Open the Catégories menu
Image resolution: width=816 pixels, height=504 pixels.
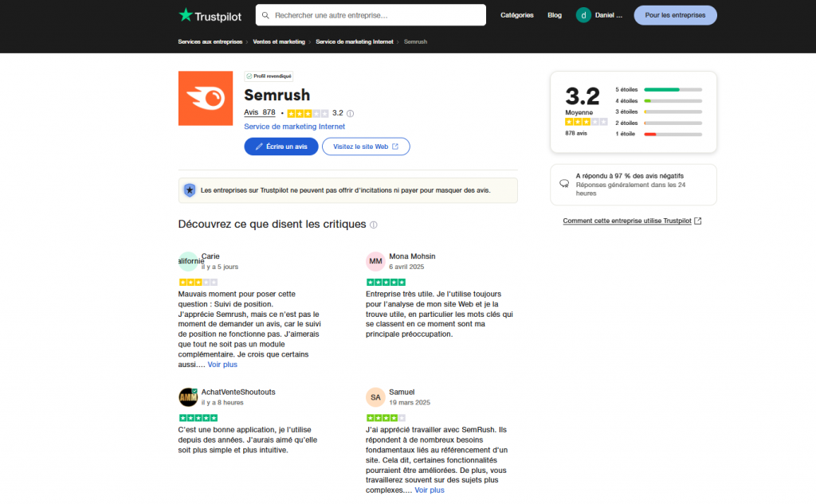point(516,15)
